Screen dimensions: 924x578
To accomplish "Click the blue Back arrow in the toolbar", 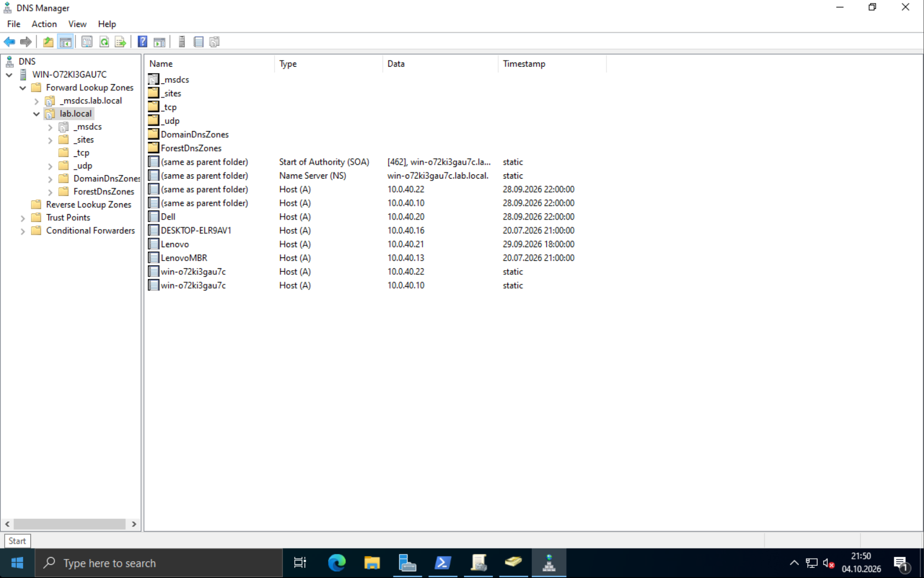I will pyautogui.click(x=10, y=42).
